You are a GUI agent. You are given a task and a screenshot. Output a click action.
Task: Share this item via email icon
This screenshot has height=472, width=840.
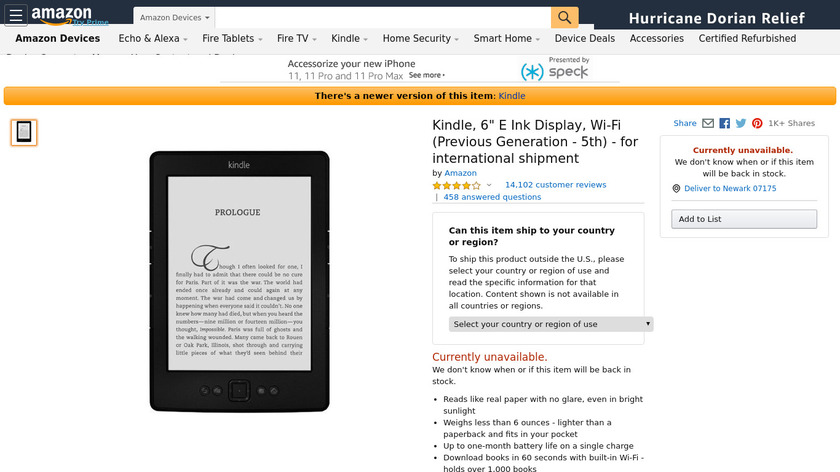[x=708, y=123]
